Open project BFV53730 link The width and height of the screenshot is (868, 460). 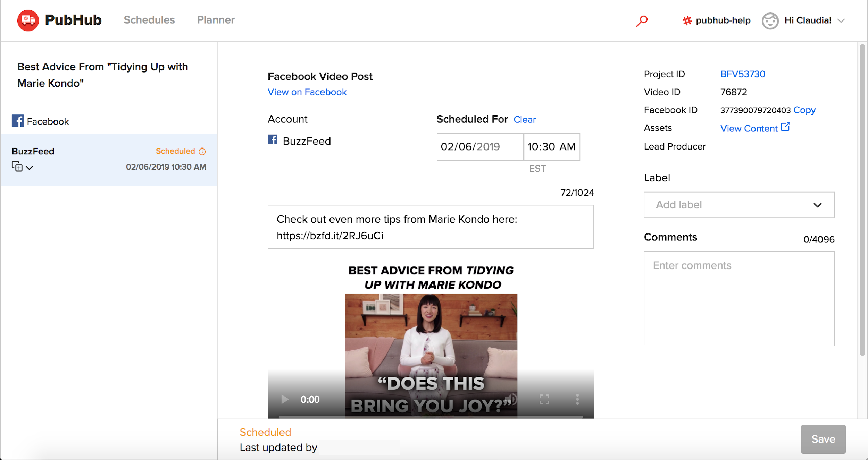click(x=743, y=74)
